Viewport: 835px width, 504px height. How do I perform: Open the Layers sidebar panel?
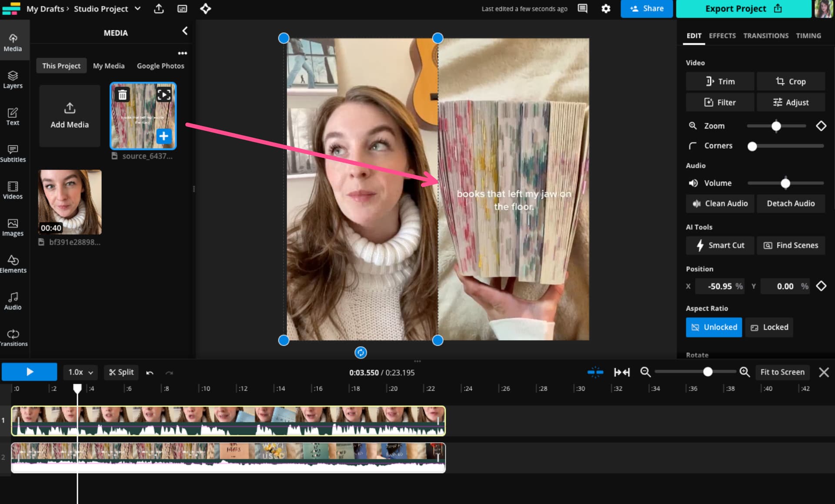coord(13,80)
